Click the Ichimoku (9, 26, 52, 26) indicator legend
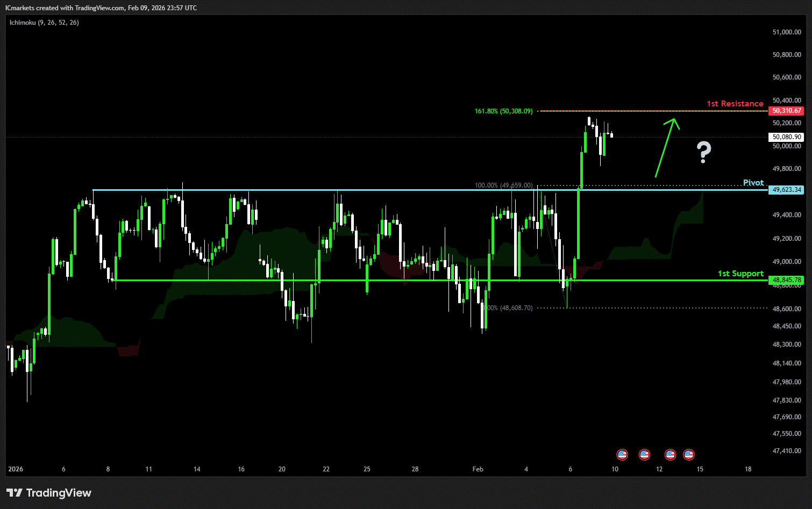 pos(44,23)
